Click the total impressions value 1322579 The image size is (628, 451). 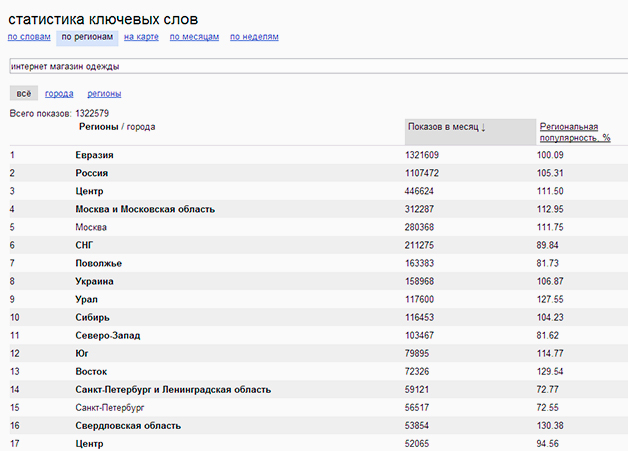[x=92, y=113]
